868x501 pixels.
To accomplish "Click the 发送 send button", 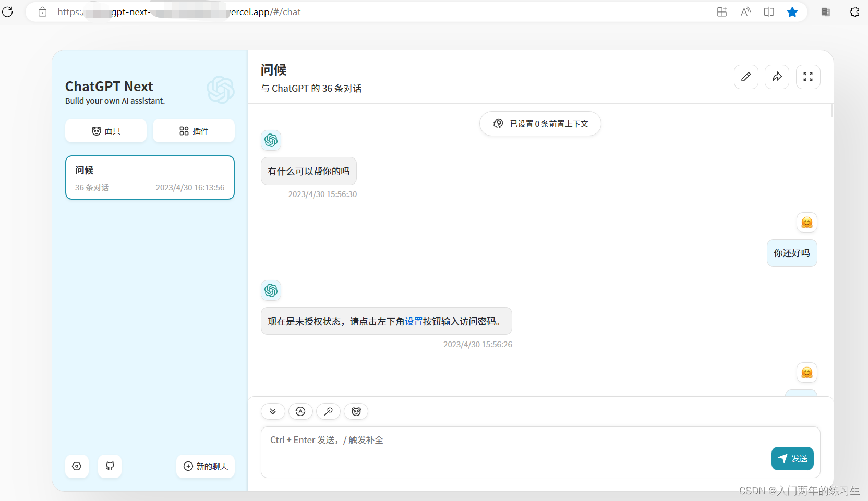I will [x=792, y=459].
